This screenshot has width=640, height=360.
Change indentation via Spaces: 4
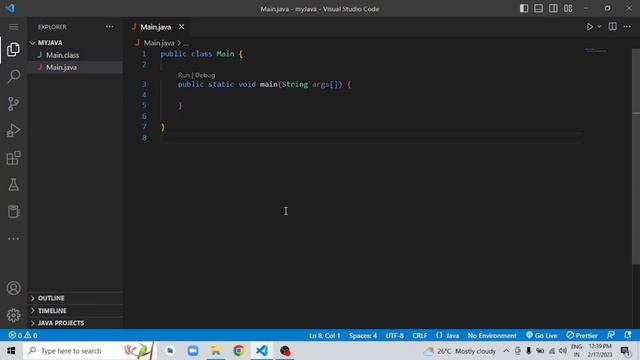(x=363, y=336)
